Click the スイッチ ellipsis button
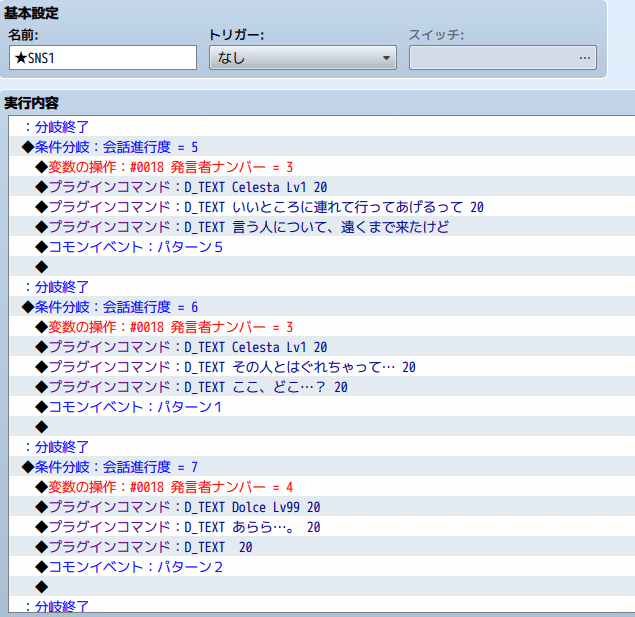This screenshot has height=617, width=635. [584, 58]
